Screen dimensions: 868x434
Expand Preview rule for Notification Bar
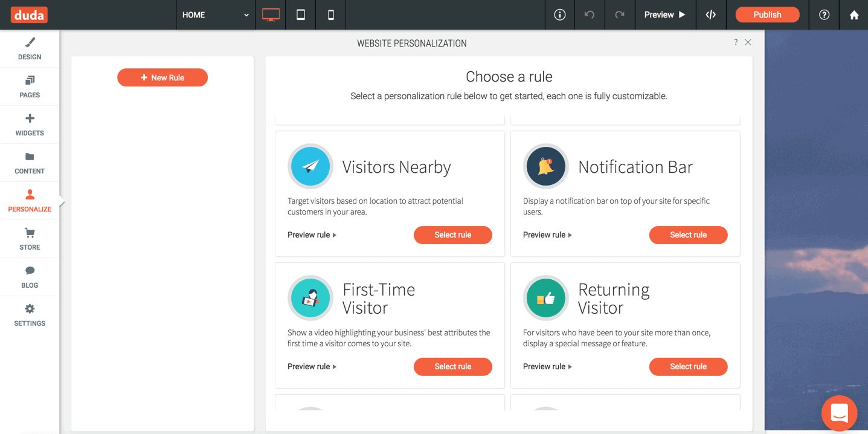click(547, 235)
